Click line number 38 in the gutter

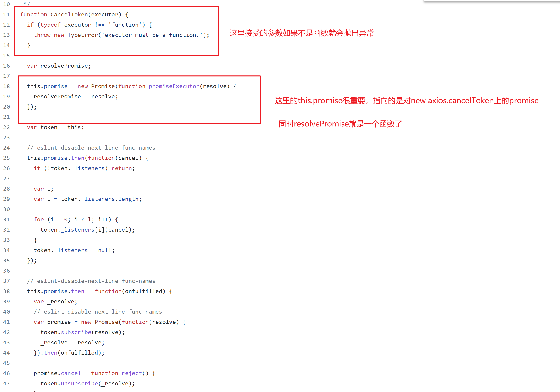click(7, 291)
